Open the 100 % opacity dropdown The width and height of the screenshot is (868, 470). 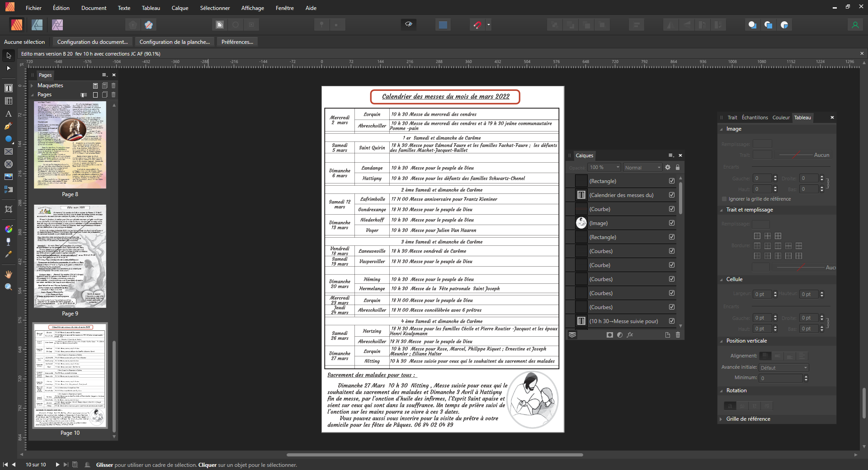604,167
